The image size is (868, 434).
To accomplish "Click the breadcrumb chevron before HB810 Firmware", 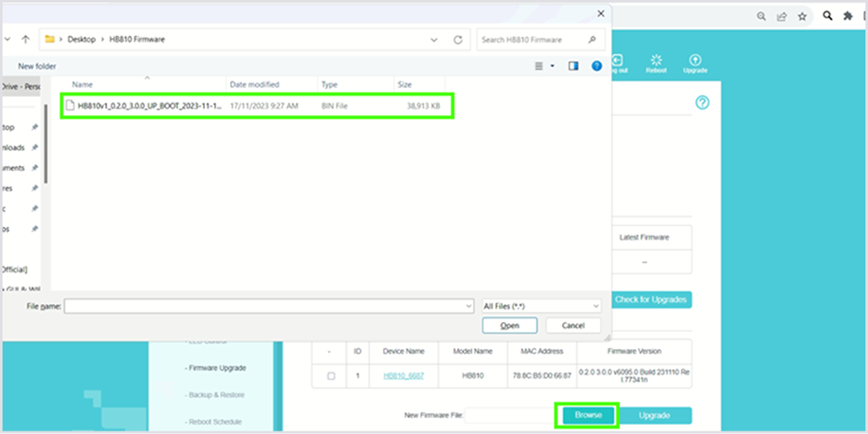I will [101, 40].
